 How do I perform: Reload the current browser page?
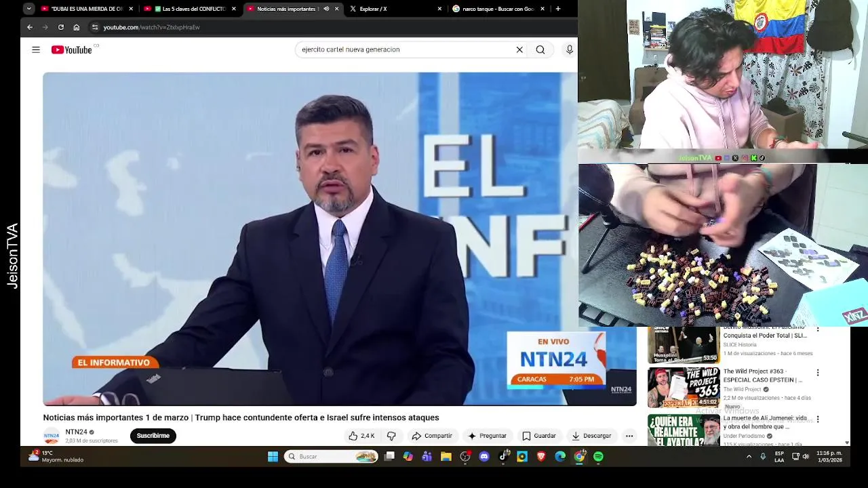[61, 27]
